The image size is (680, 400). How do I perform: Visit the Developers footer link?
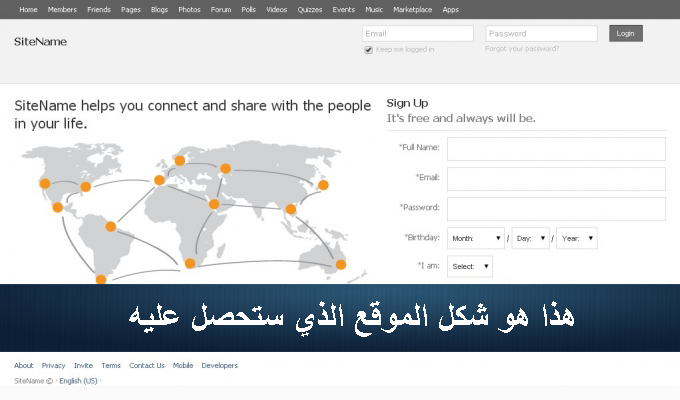pos(219,365)
